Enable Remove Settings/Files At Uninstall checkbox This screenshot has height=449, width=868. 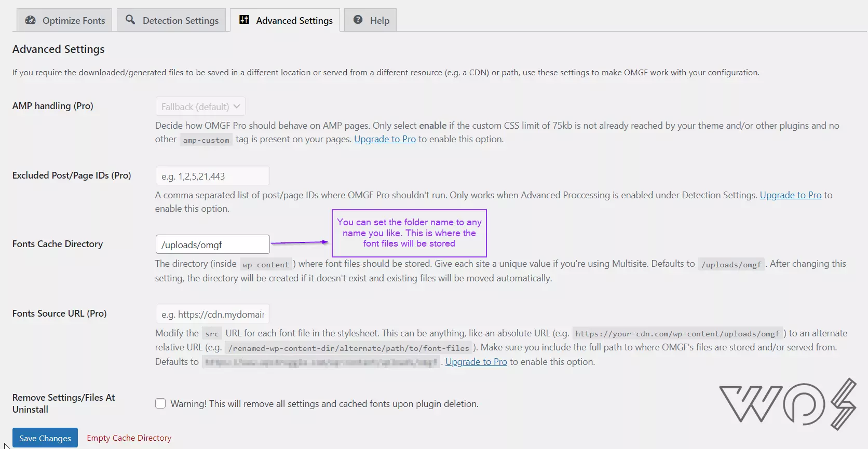[x=160, y=403]
